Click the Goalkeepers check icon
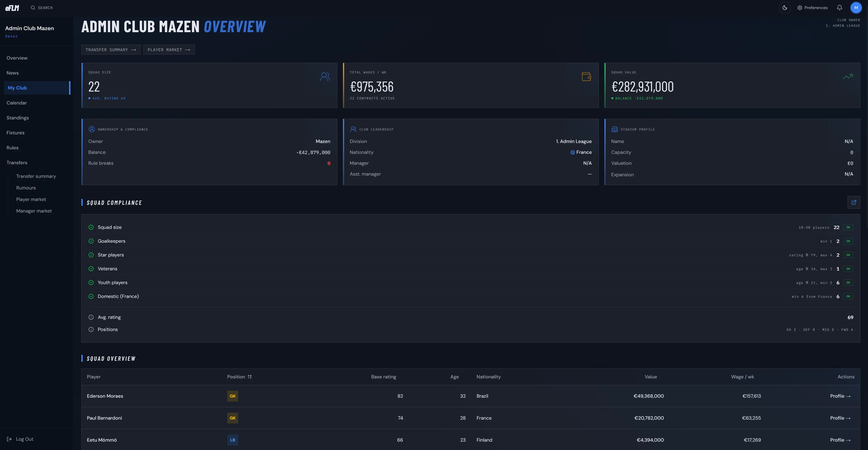The height and width of the screenshot is (450, 868). coord(91,241)
